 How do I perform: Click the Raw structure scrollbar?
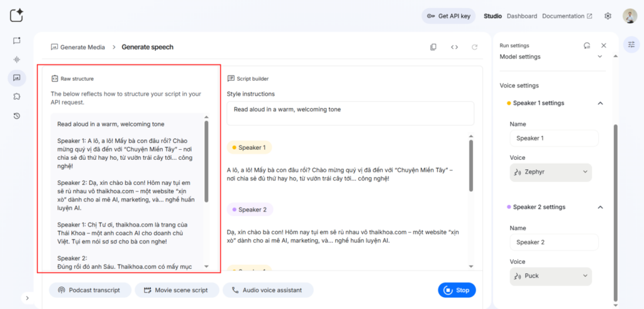pyautogui.click(x=206, y=161)
